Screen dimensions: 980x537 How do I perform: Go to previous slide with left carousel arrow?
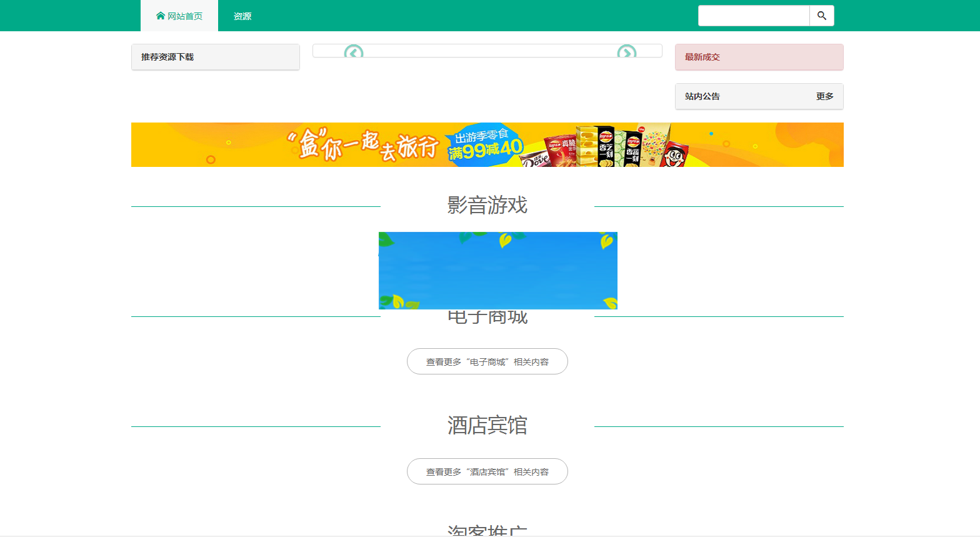pyautogui.click(x=354, y=53)
